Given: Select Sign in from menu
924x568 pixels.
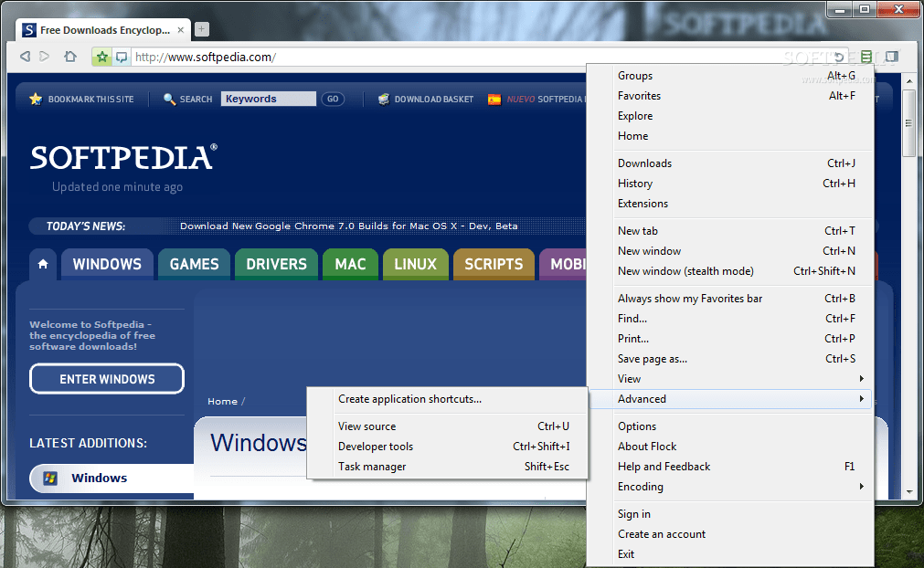Looking at the screenshot, I should point(731,514).
